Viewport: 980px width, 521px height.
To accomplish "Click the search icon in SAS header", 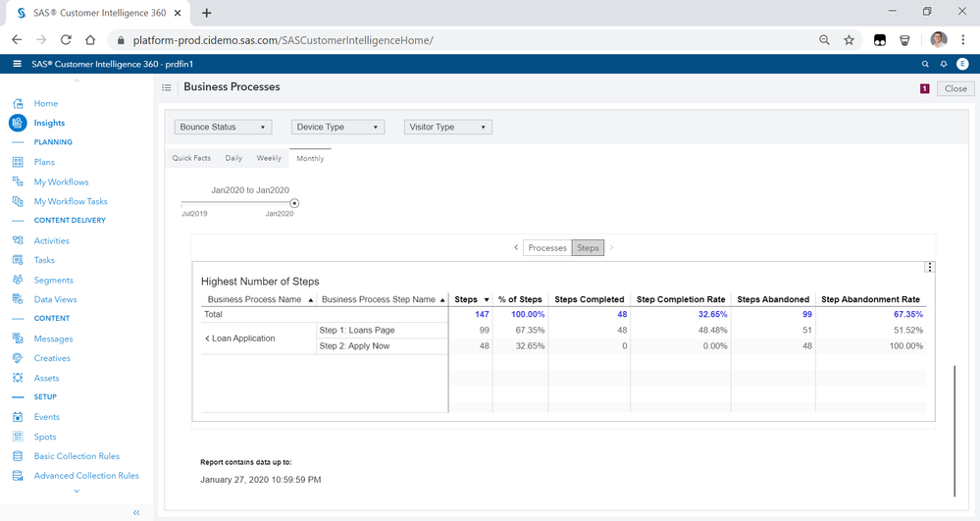I will pyautogui.click(x=925, y=64).
